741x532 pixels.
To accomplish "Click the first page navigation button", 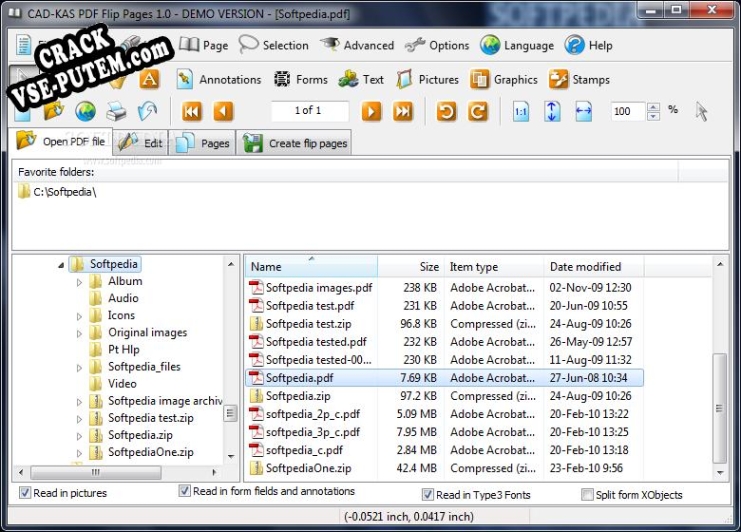I will point(192,111).
